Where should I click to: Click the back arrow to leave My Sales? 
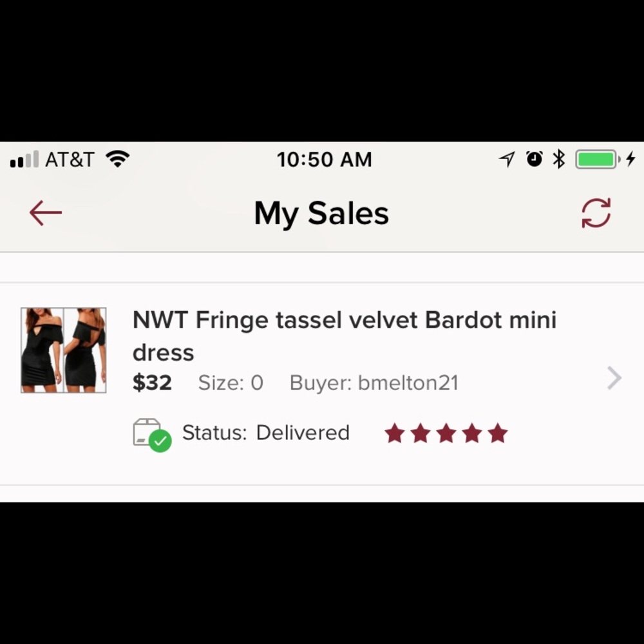[x=45, y=213]
